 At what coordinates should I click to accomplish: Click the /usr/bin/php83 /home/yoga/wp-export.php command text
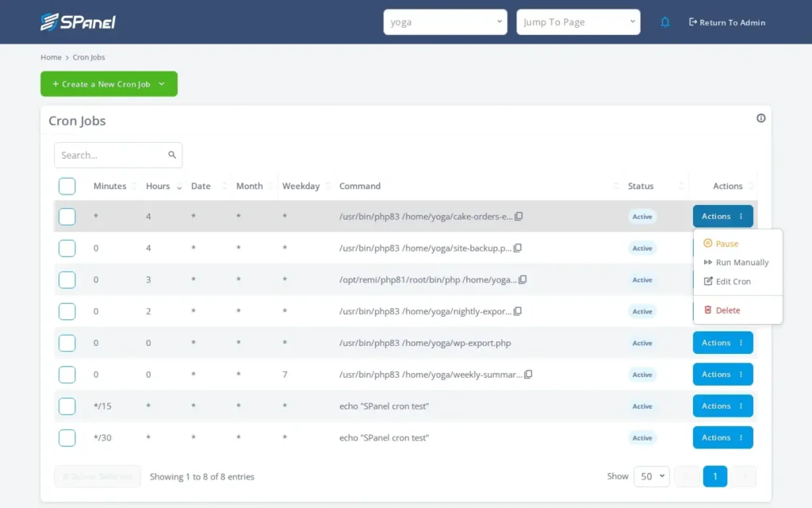click(x=425, y=343)
